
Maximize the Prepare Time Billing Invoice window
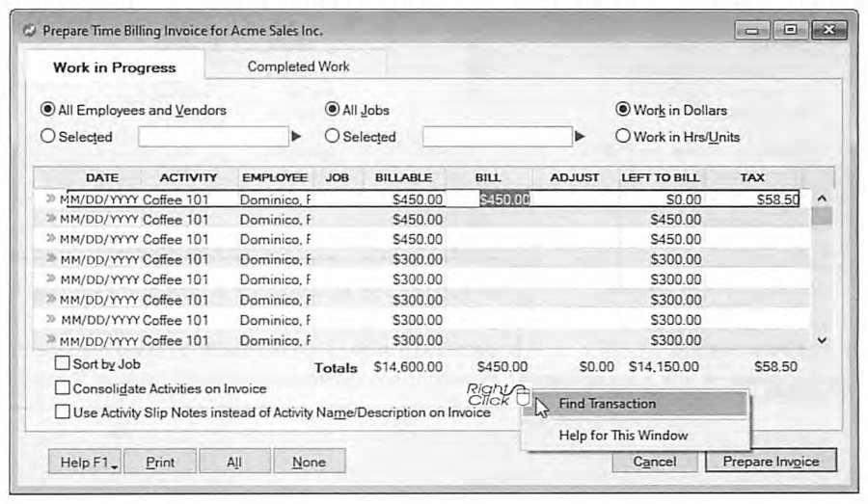click(790, 30)
